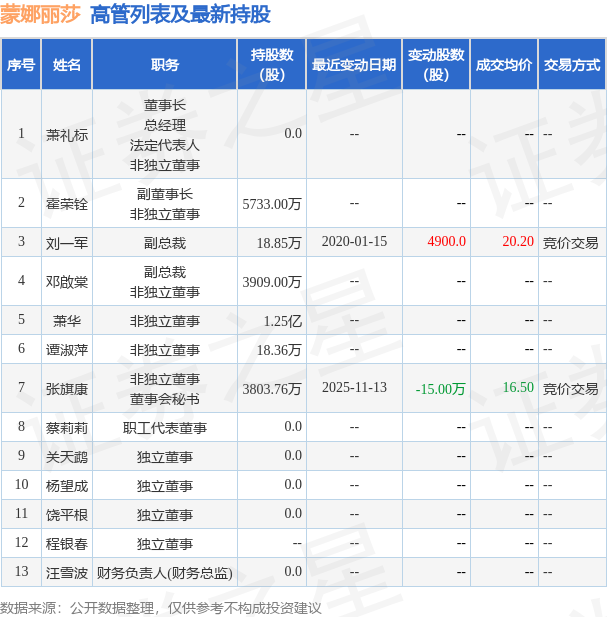Screen dimensions: 607x617
Task: Select the name 杨望成
Action: [67, 486]
